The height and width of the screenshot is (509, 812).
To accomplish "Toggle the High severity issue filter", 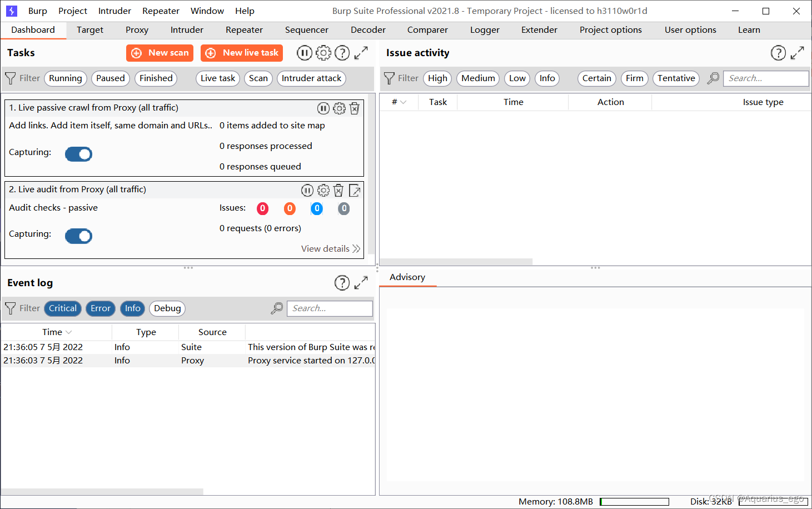I will coord(437,78).
